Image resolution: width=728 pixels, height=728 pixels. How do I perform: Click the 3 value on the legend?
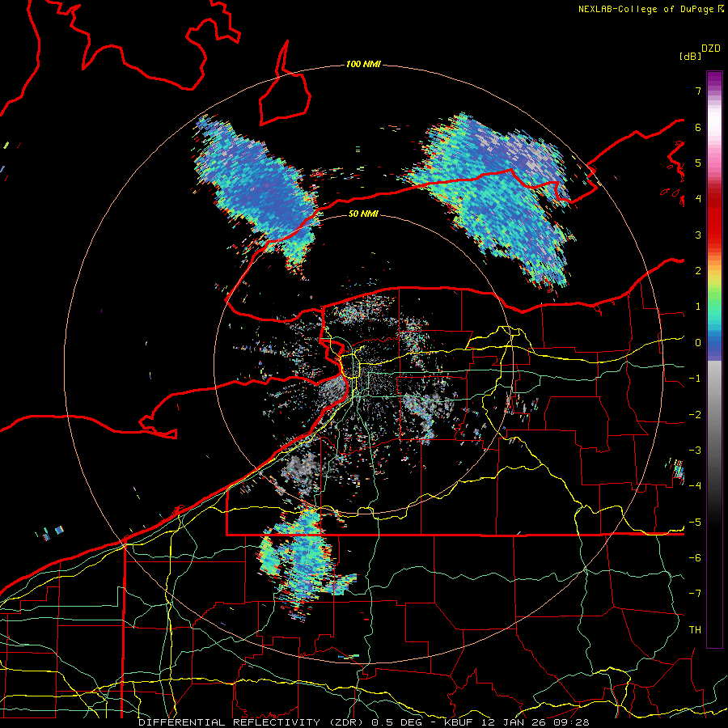pyautogui.click(x=698, y=235)
